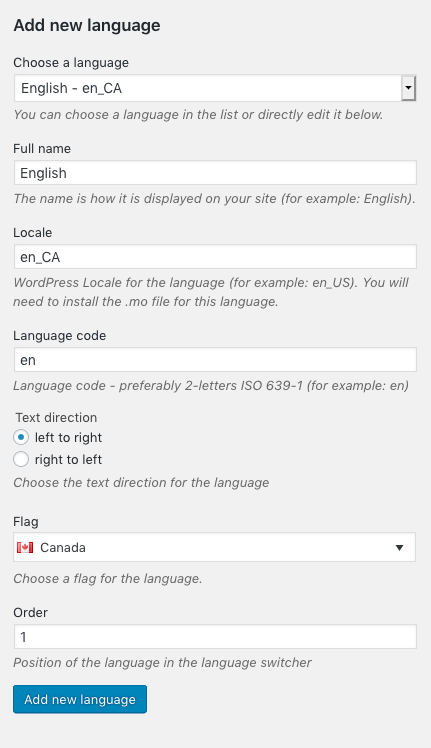Click the Full name field label
This screenshot has height=748, width=431.
tap(42, 148)
